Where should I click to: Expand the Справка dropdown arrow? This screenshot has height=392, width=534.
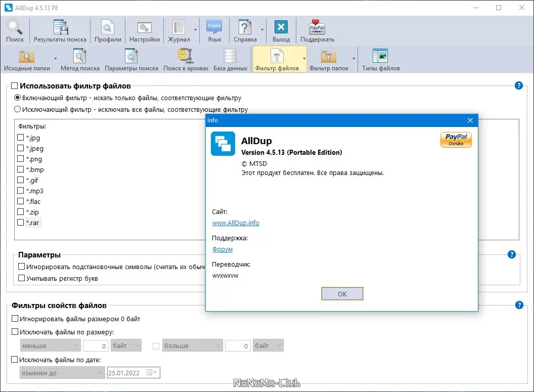(x=262, y=30)
